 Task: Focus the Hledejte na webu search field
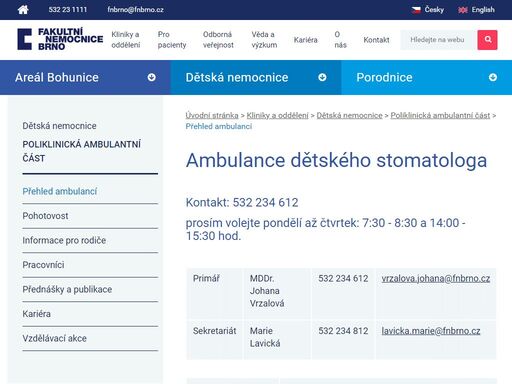pyautogui.click(x=439, y=40)
